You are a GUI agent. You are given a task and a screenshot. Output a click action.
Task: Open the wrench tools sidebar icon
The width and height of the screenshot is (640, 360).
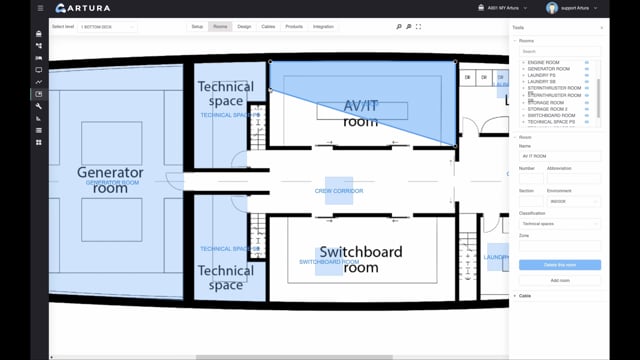39,106
